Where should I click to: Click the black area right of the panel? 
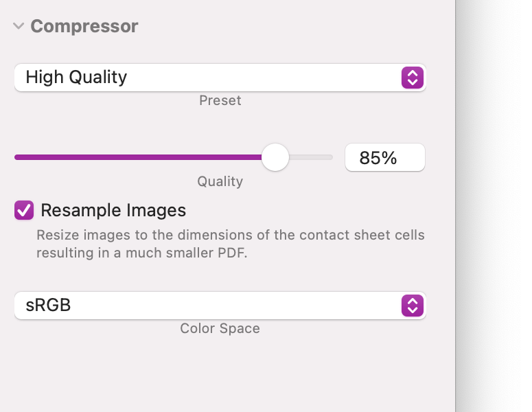click(x=494, y=206)
